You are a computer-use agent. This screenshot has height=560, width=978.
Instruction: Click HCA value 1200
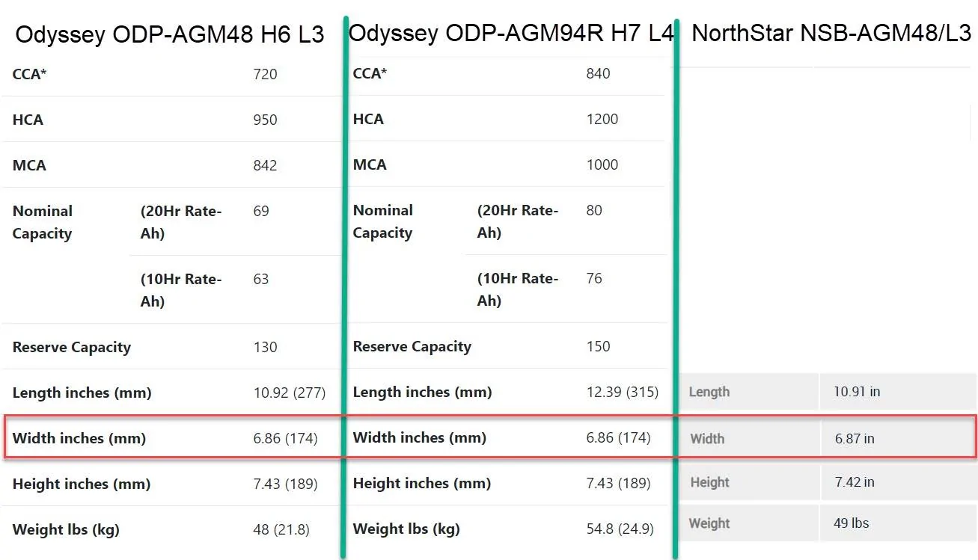pos(602,119)
